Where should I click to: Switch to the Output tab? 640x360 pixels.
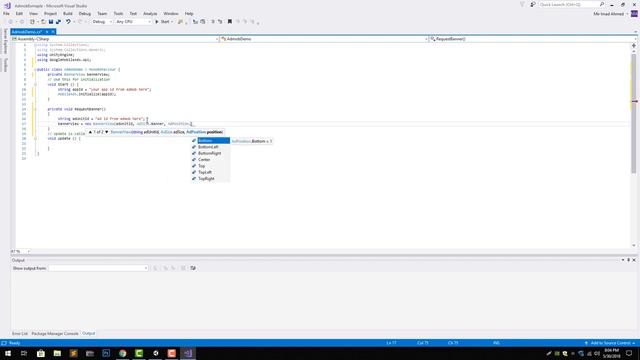[89, 334]
